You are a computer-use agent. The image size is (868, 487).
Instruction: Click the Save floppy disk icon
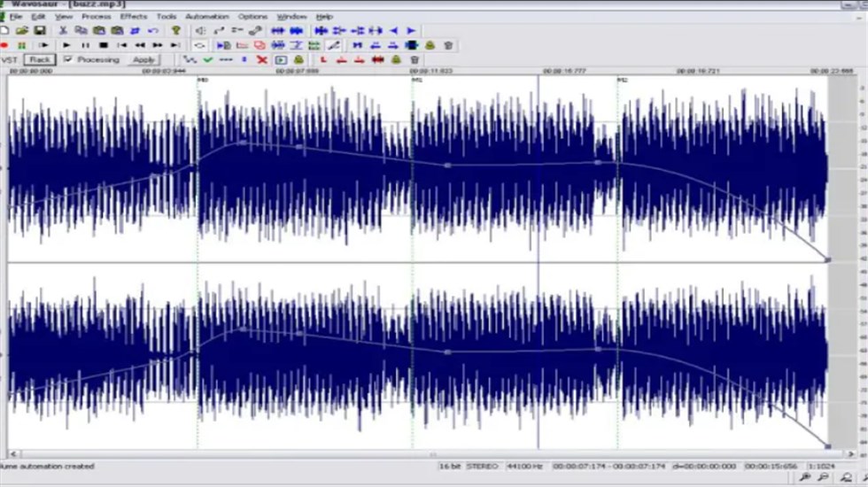40,30
